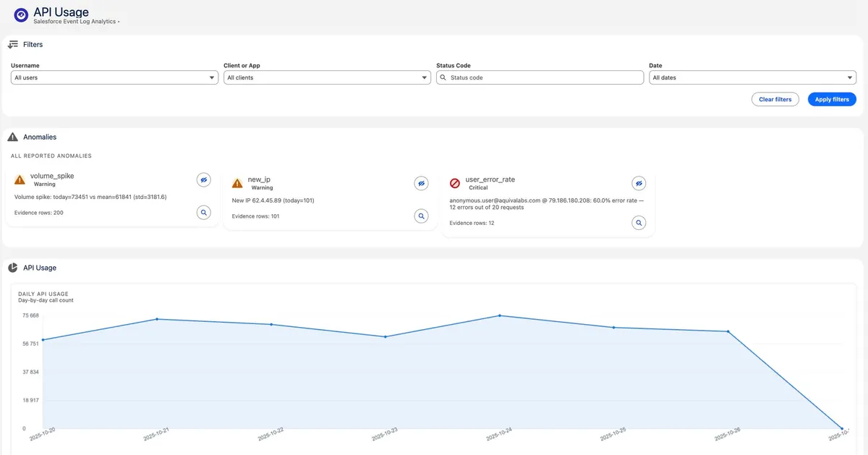Select the 2025-10-22 data point on chart
The image size is (868, 455).
pyautogui.click(x=271, y=324)
